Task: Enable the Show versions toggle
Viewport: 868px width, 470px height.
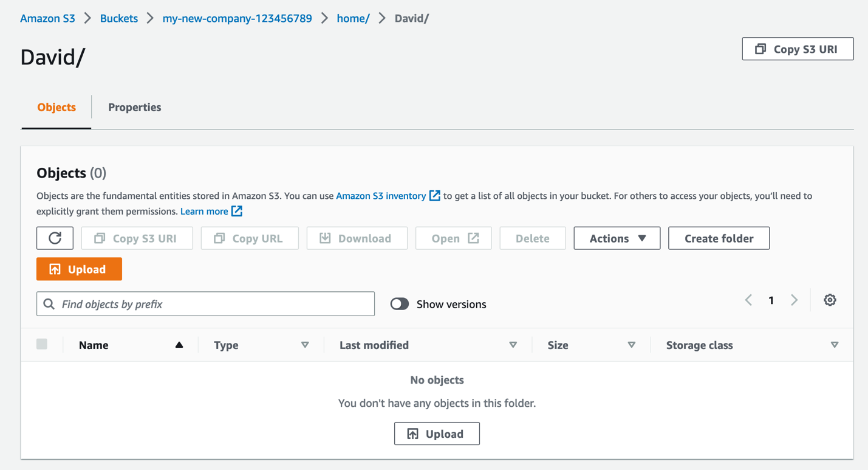Action: [399, 303]
